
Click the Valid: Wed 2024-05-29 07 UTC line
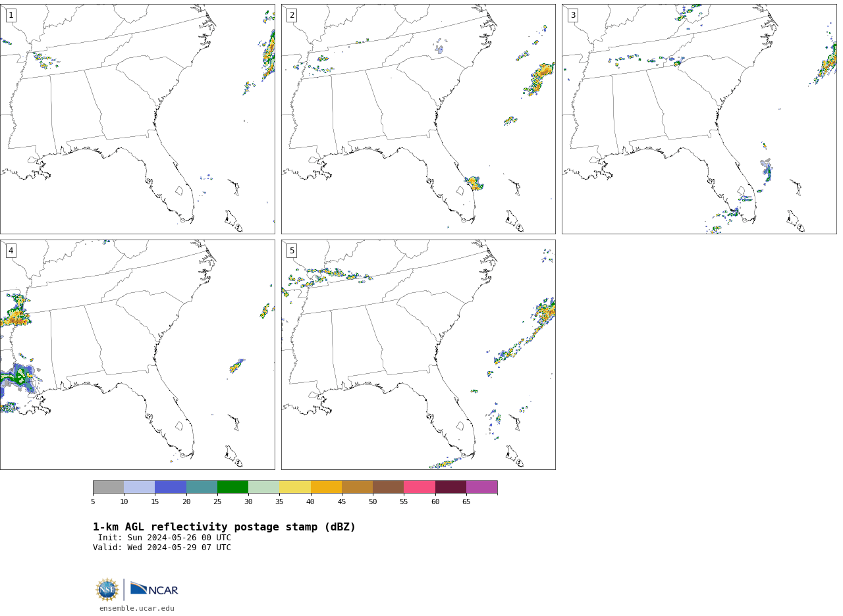click(162, 548)
